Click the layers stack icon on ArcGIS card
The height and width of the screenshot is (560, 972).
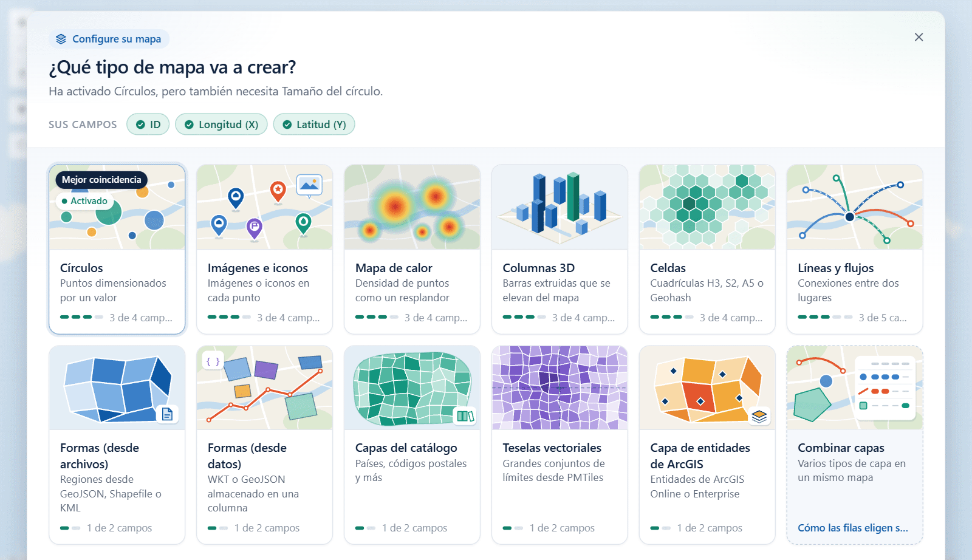click(759, 416)
